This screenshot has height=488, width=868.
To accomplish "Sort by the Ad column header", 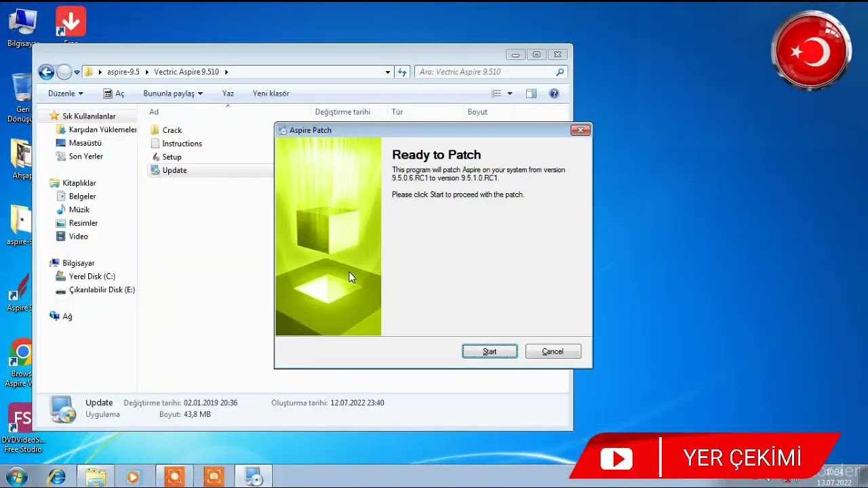I will point(154,112).
